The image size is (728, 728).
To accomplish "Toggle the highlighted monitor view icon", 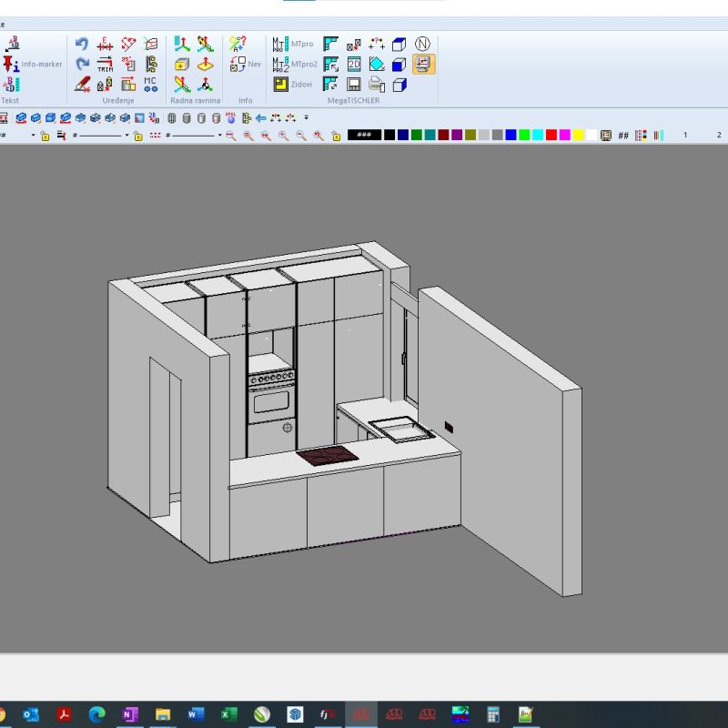I will (x=423, y=64).
